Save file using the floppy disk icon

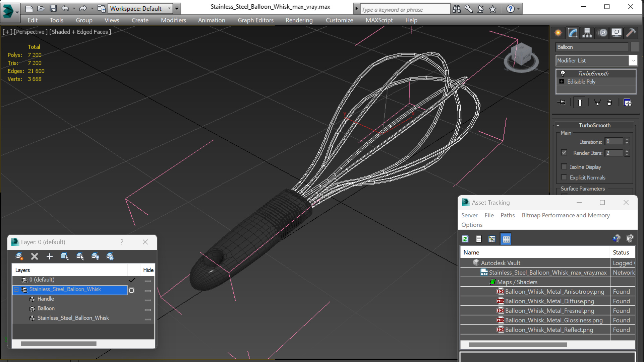click(53, 8)
